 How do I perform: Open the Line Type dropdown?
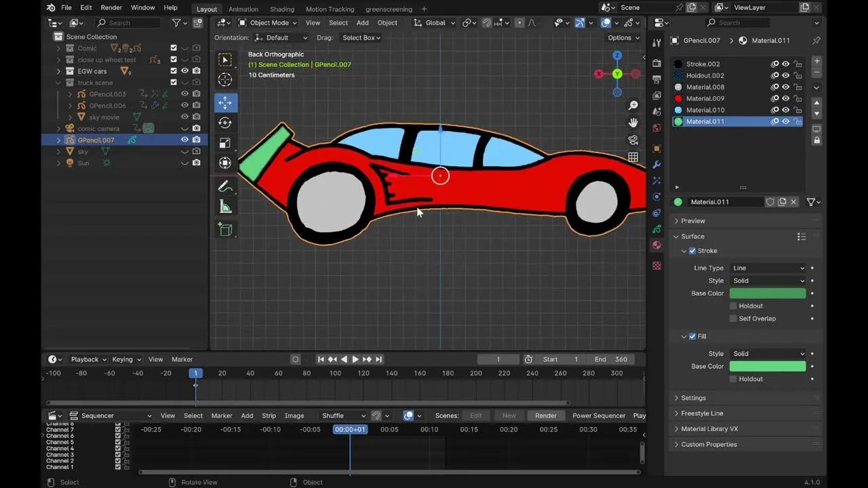tap(768, 268)
